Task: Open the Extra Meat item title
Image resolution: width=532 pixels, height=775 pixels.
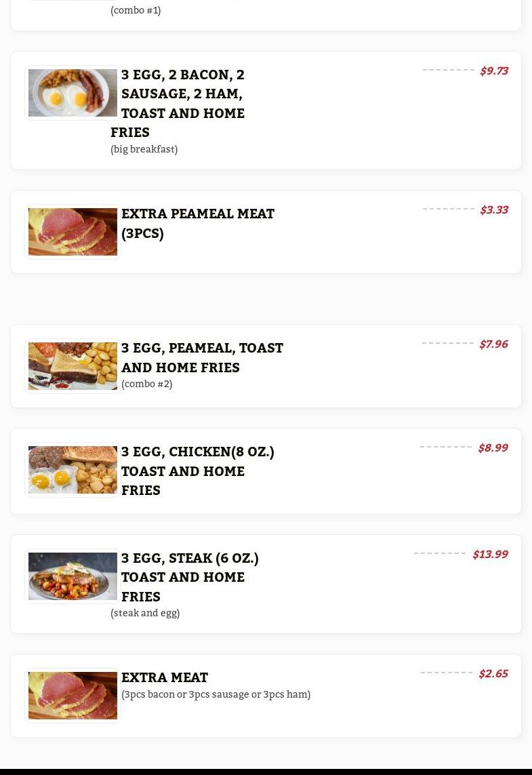Action: (x=165, y=677)
